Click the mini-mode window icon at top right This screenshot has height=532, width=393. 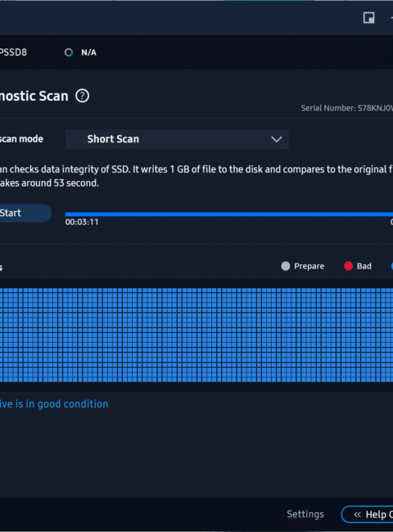369,18
